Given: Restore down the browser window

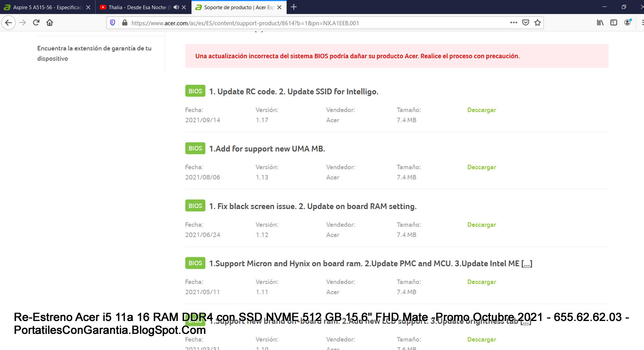Looking at the screenshot, I should click(x=623, y=7).
